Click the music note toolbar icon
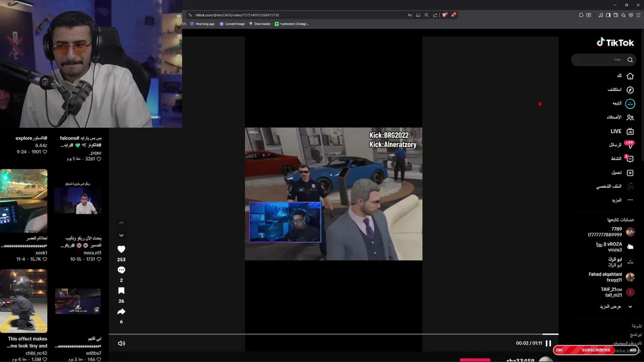644x362 pixels. pyautogui.click(x=601, y=15)
